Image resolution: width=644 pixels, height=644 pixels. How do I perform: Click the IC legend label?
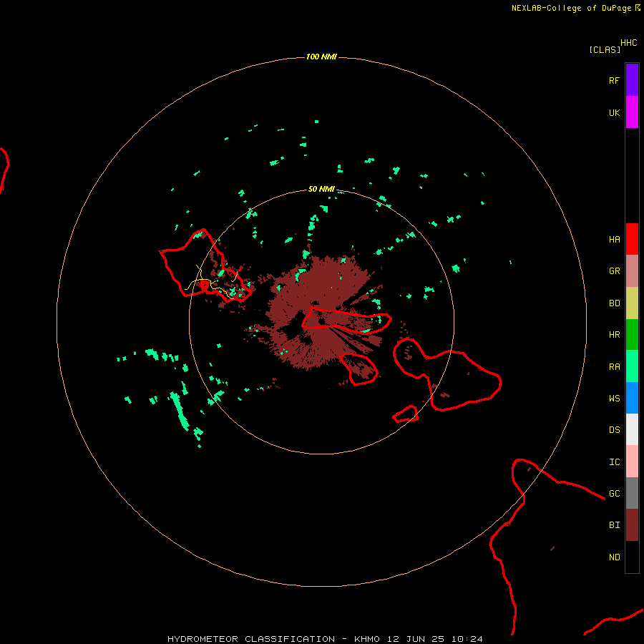(x=614, y=462)
